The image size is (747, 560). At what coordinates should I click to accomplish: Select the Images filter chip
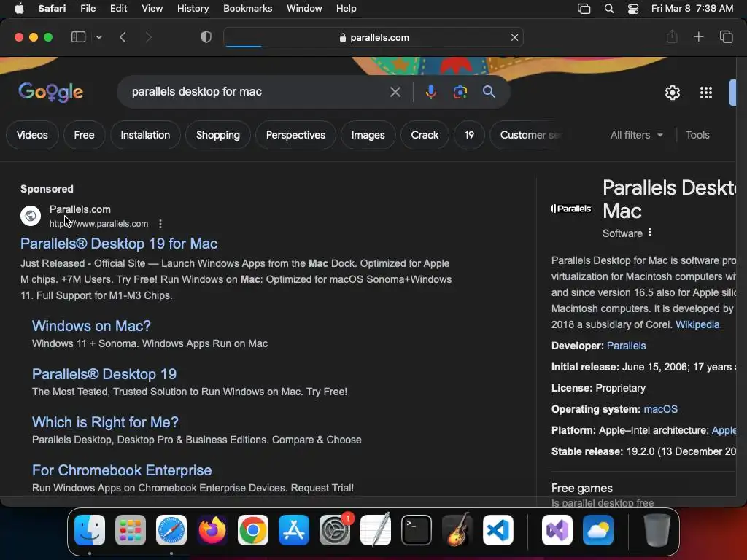pyautogui.click(x=368, y=135)
